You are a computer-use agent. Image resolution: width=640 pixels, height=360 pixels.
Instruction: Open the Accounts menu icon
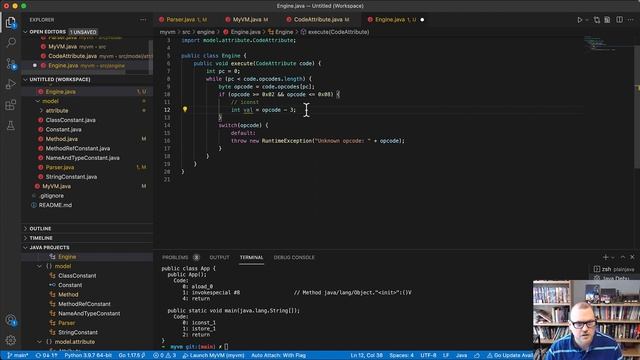point(11,320)
